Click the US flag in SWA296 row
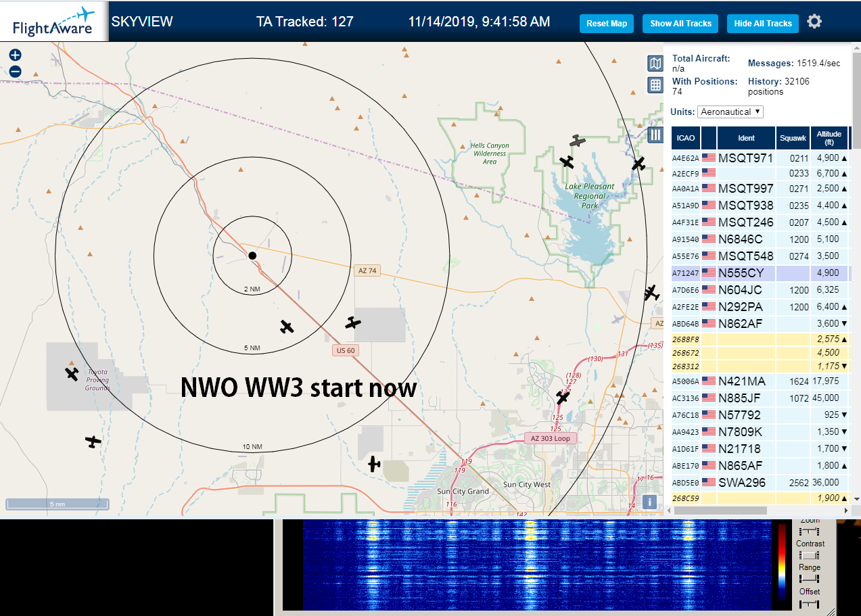Screen dimensions: 861x616 (x=709, y=482)
